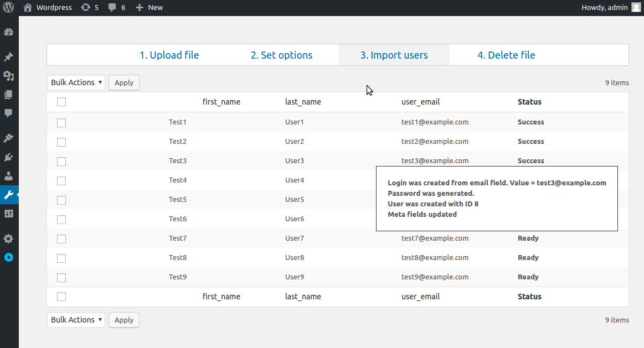The width and height of the screenshot is (644, 348).
Task: Click the WordPress logo in admin bar
Action: coord(8,8)
